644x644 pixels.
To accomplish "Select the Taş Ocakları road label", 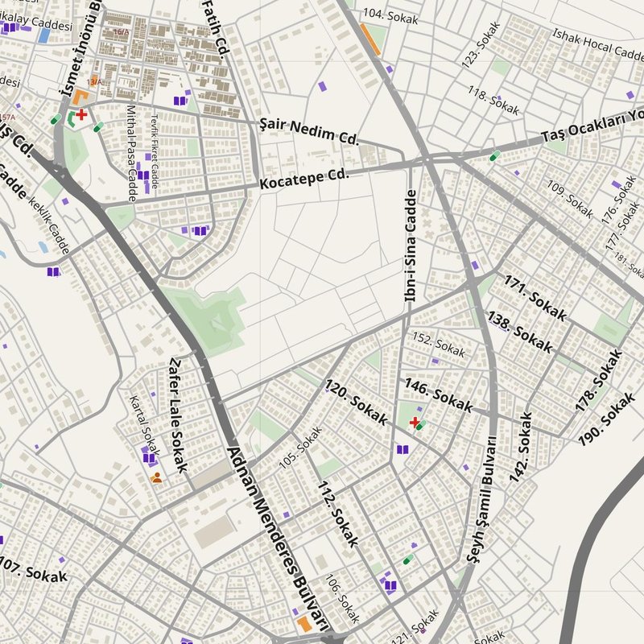I will [592, 126].
